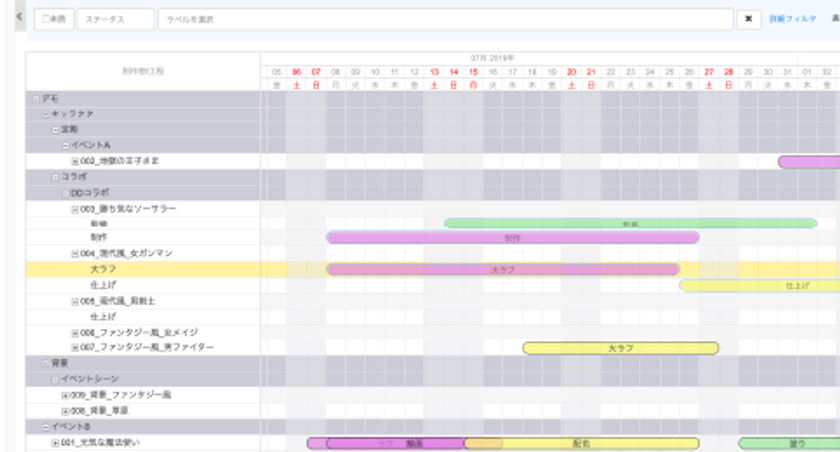Expand the 009_背景_ファンタジー風 item
This screenshot has width=840, height=452.
65,396
